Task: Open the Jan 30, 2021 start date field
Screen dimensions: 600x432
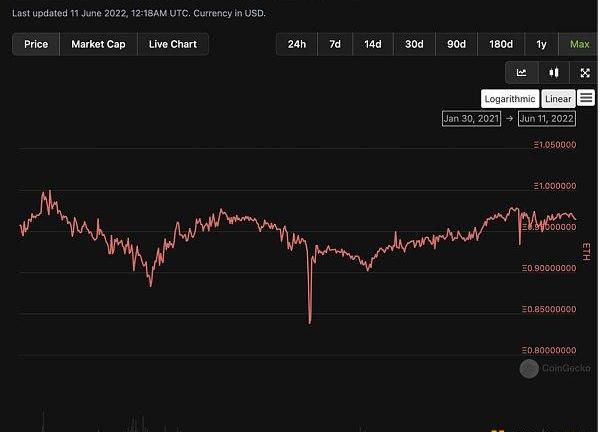Action: (470, 118)
